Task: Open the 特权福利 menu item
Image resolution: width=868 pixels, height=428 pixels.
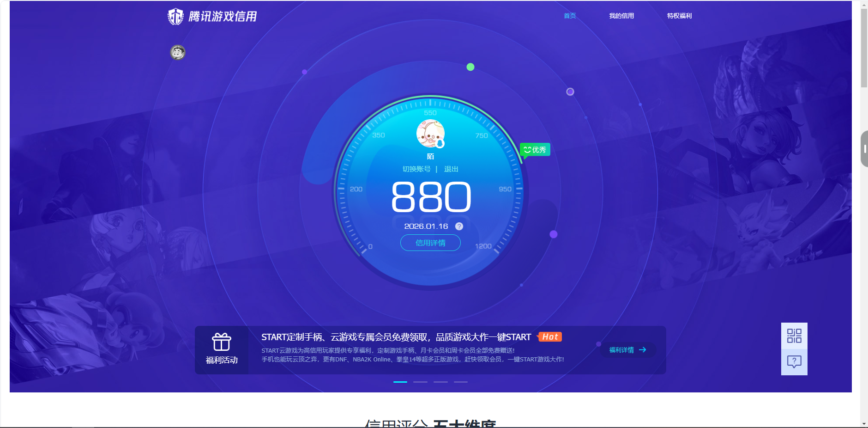Action: pos(679,16)
